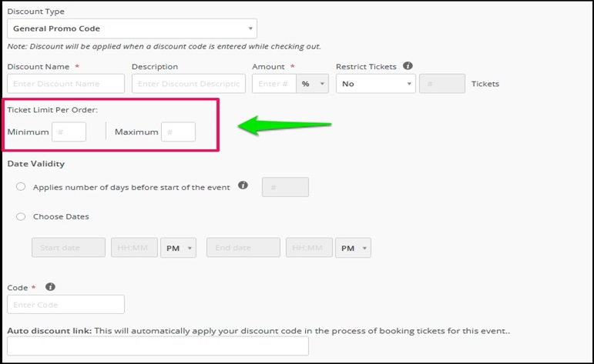The width and height of the screenshot is (594, 364).
Task: Click the End date field
Action: (x=243, y=248)
